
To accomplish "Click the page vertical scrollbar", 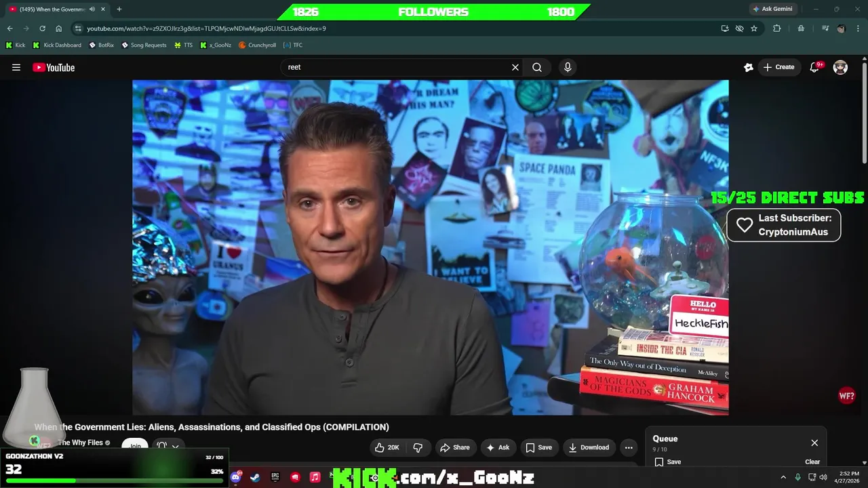I will pyautogui.click(x=864, y=112).
